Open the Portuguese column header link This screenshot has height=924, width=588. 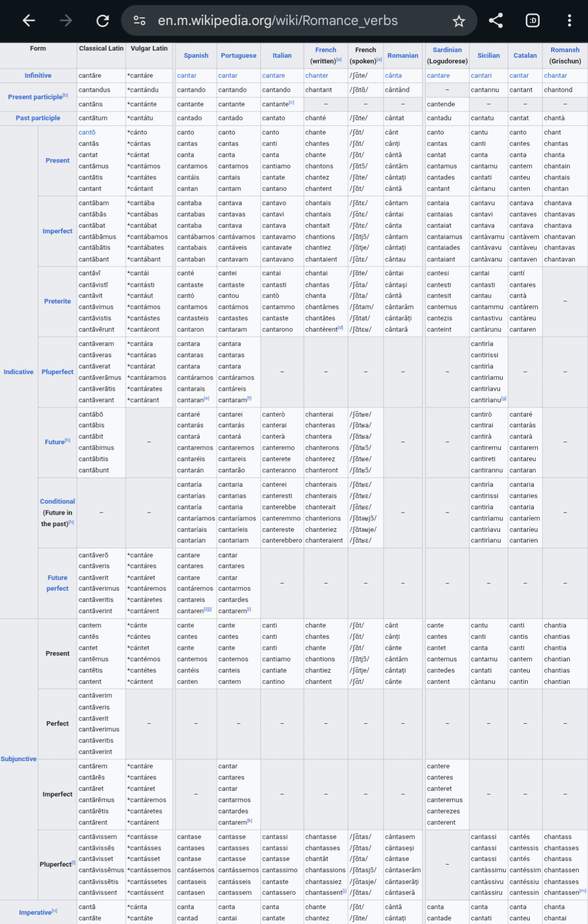pos(238,55)
